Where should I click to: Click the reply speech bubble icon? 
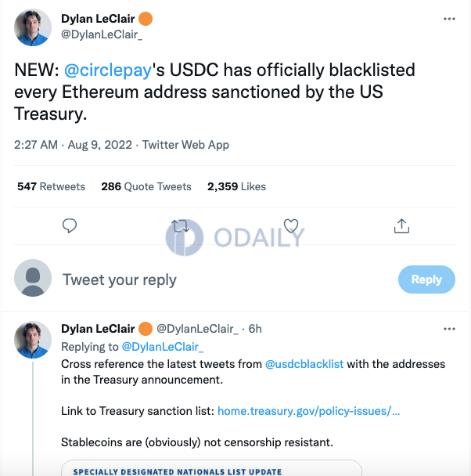pos(70,225)
